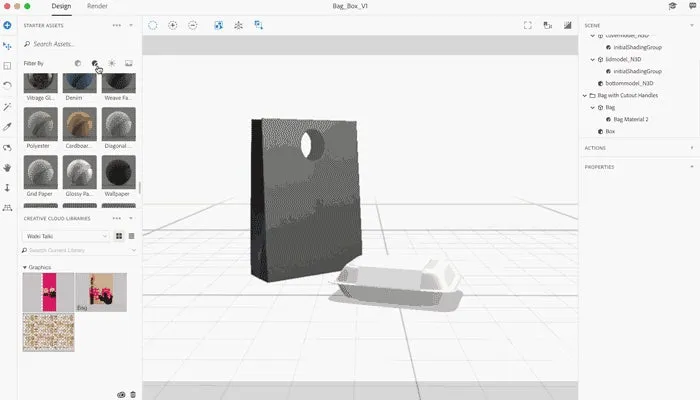Switch to the Render tab
Image resolution: width=700 pixels, height=400 pixels.
click(97, 6)
